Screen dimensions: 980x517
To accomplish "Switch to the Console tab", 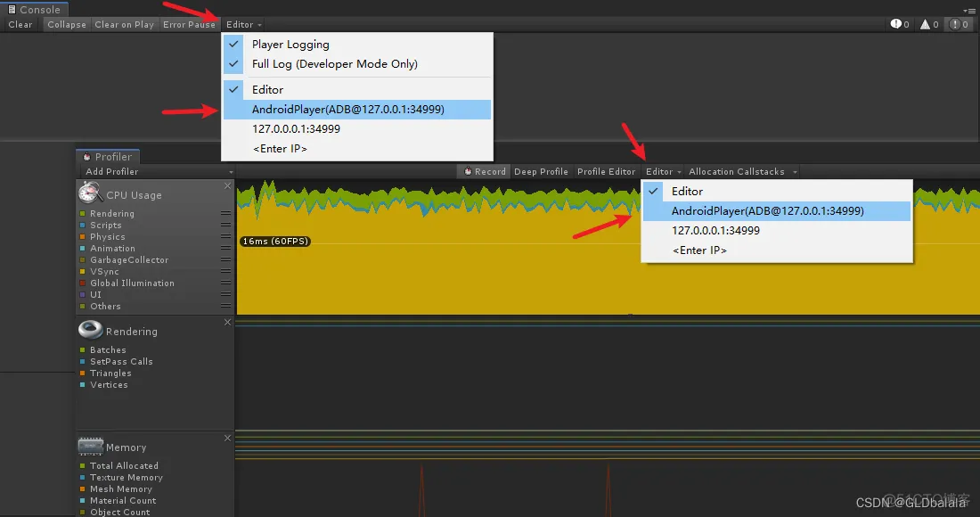I will click(x=35, y=10).
